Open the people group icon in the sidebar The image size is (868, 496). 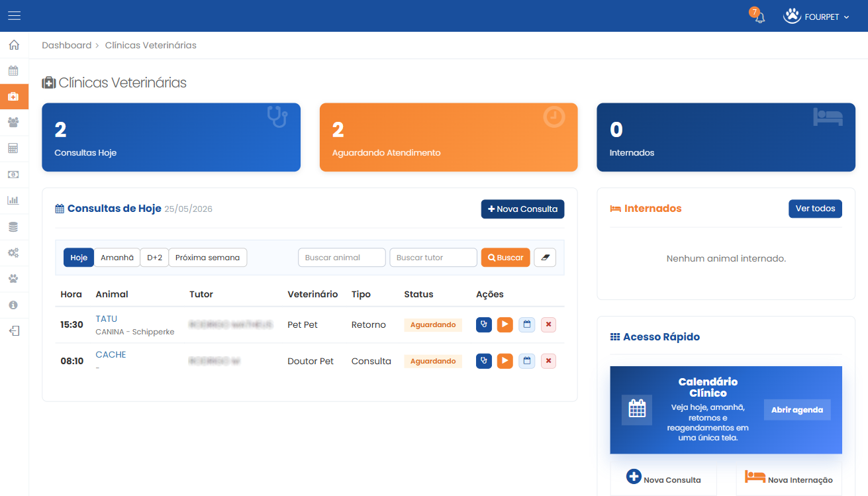pyautogui.click(x=14, y=123)
